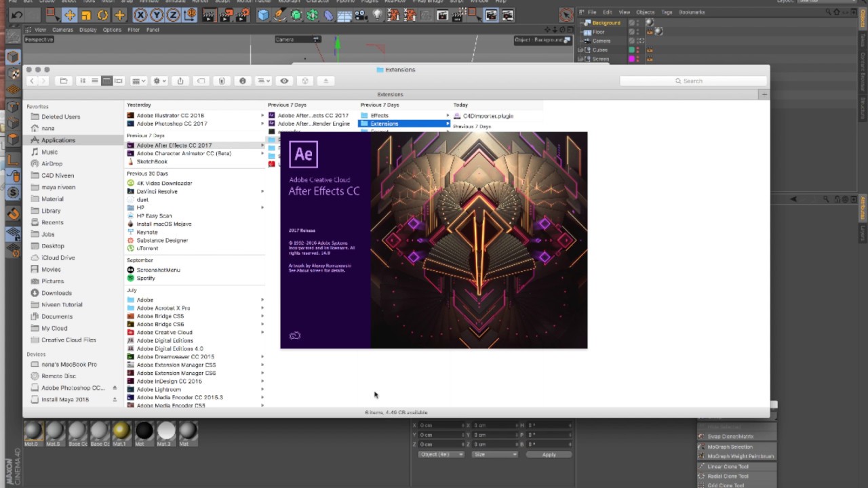This screenshot has height=488, width=868.
Task: Open the Size dropdown in coordinates
Action: coord(494,455)
